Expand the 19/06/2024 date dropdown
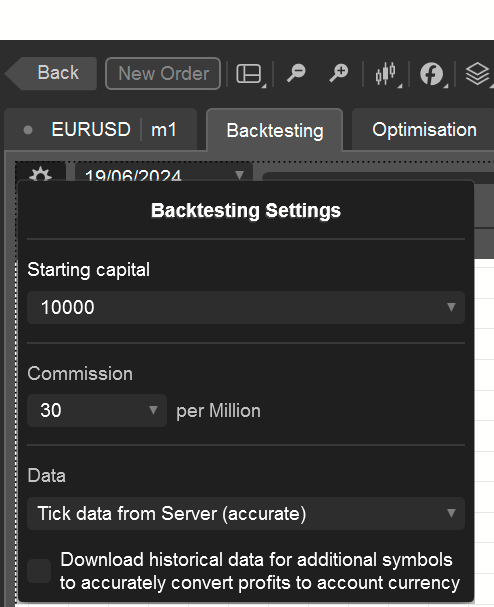 point(239,175)
